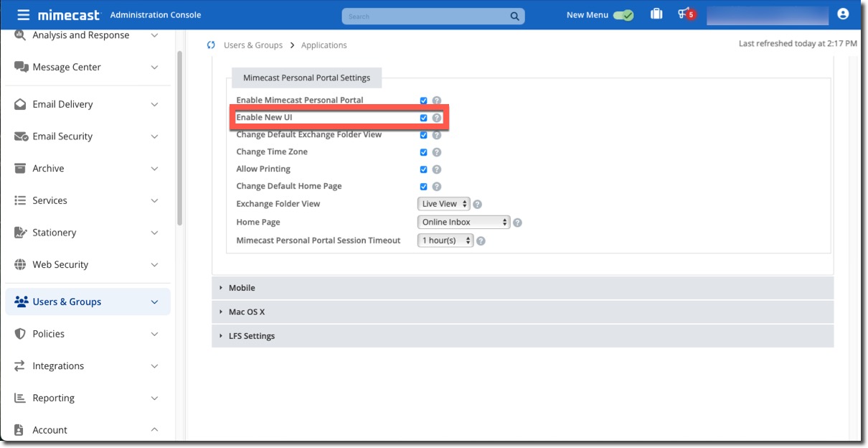Open the user profile account icon
868x448 pixels.
(x=844, y=14)
